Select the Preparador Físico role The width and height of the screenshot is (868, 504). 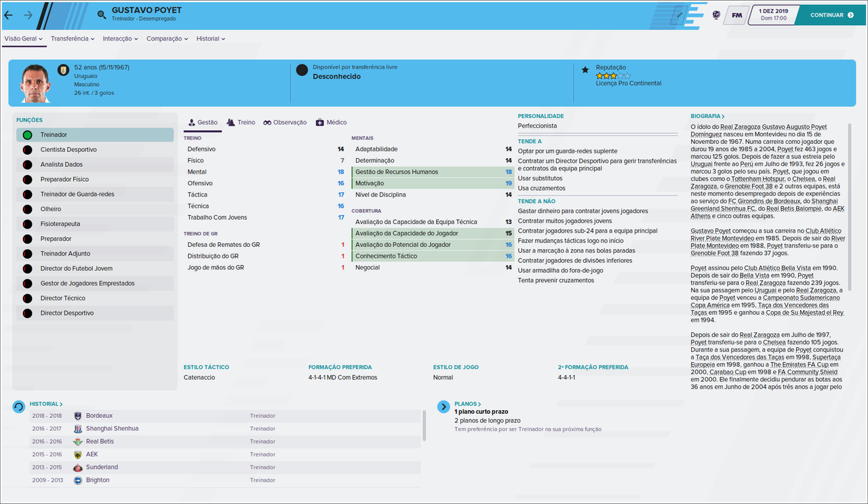(95, 179)
